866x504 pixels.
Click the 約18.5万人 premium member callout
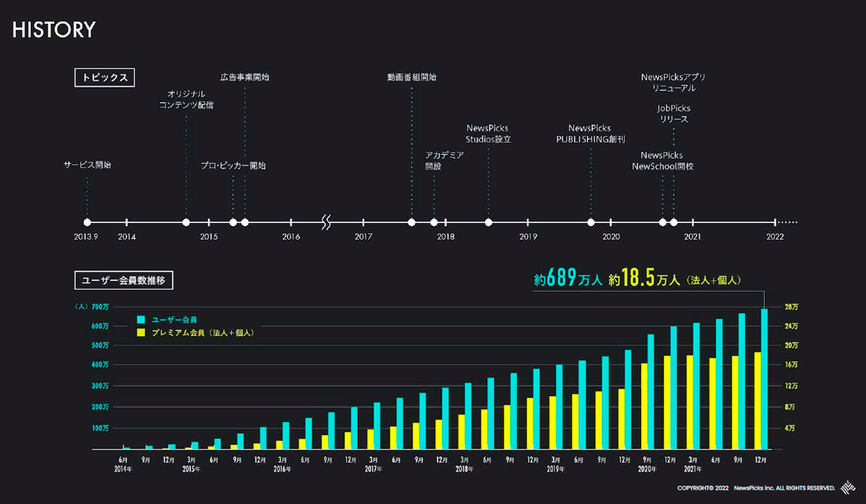pyautogui.click(x=640, y=280)
